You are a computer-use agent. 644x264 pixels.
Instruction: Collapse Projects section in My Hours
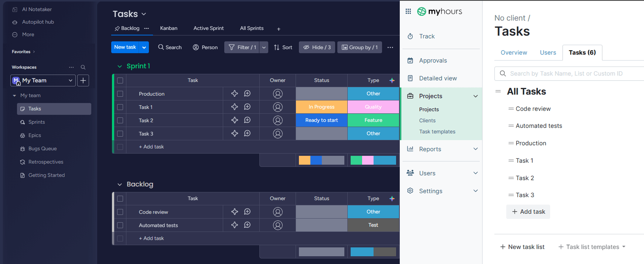(476, 96)
